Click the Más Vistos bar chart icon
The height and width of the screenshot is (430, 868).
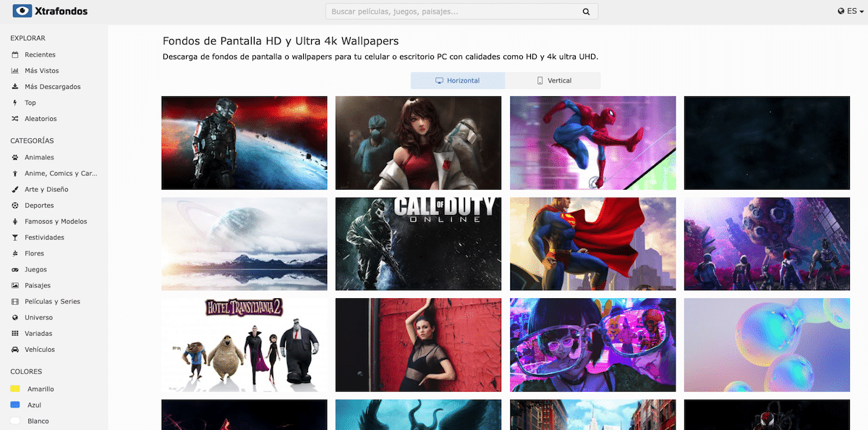[x=15, y=71]
